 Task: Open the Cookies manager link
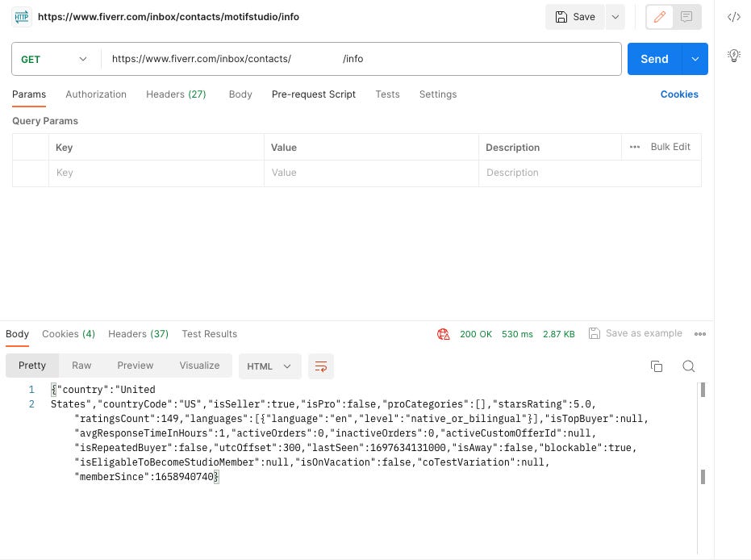click(678, 94)
